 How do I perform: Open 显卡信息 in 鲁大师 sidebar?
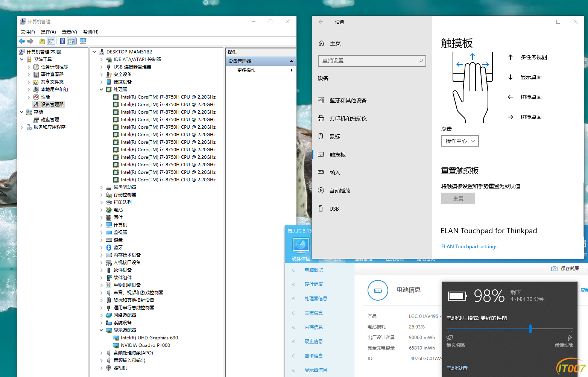click(x=313, y=356)
